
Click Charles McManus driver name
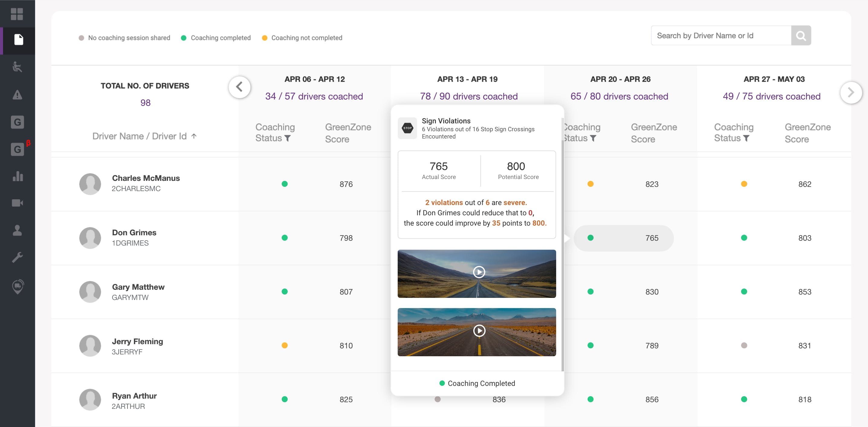coord(146,178)
